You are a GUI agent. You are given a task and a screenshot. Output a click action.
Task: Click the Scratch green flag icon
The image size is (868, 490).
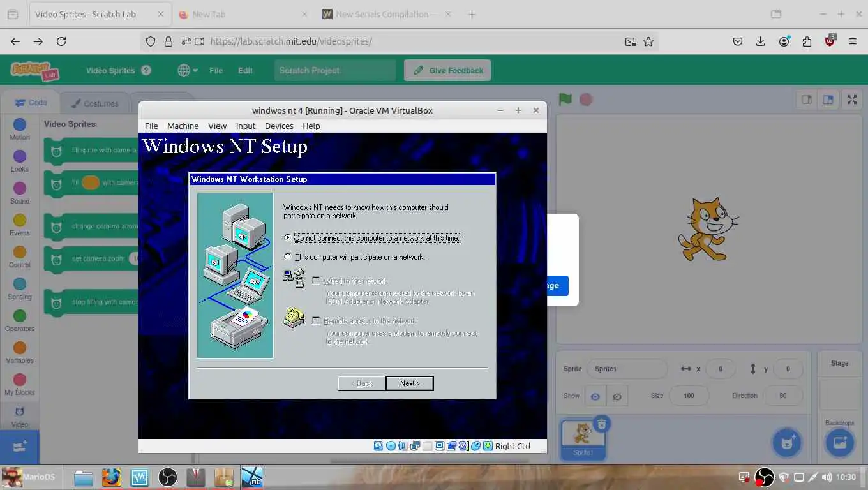pos(565,100)
